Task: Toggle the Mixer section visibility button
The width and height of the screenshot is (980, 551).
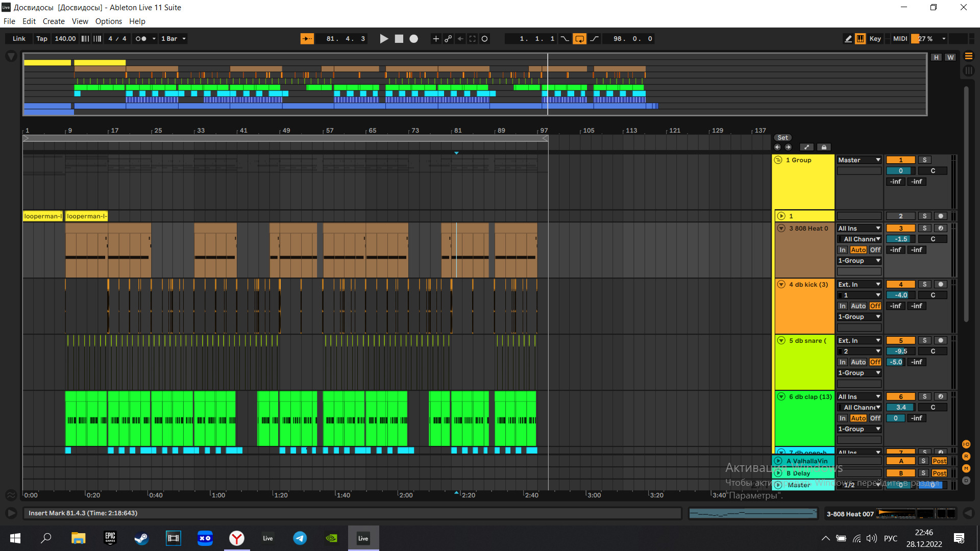Action: point(966,468)
